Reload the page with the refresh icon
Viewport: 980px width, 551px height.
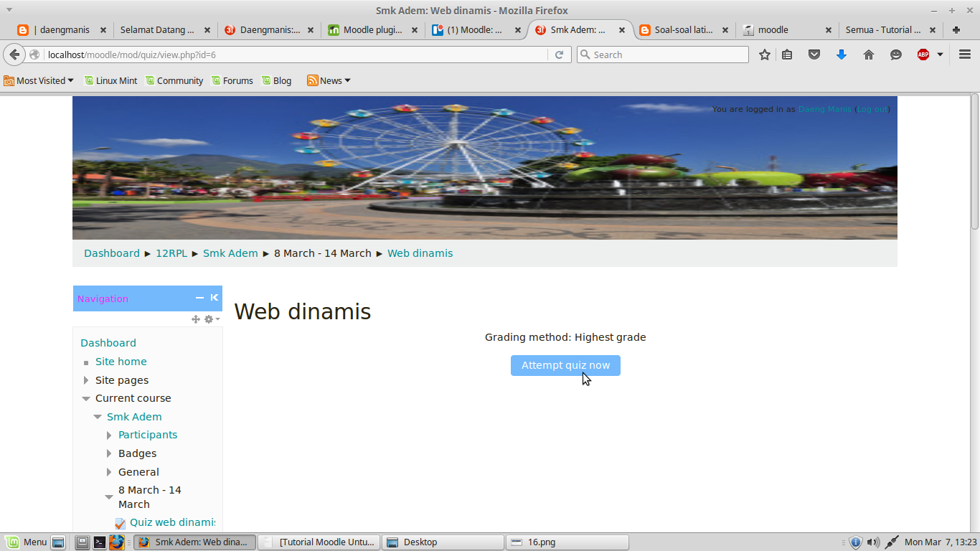[559, 55]
